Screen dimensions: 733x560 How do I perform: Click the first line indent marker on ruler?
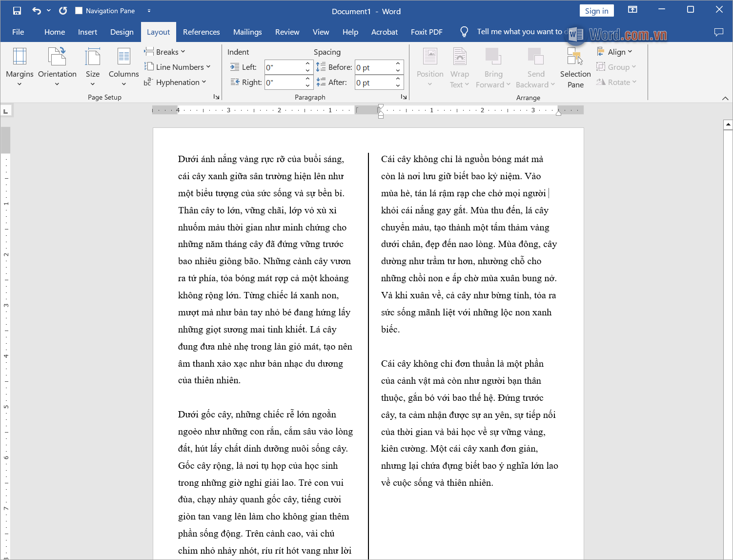click(x=381, y=107)
